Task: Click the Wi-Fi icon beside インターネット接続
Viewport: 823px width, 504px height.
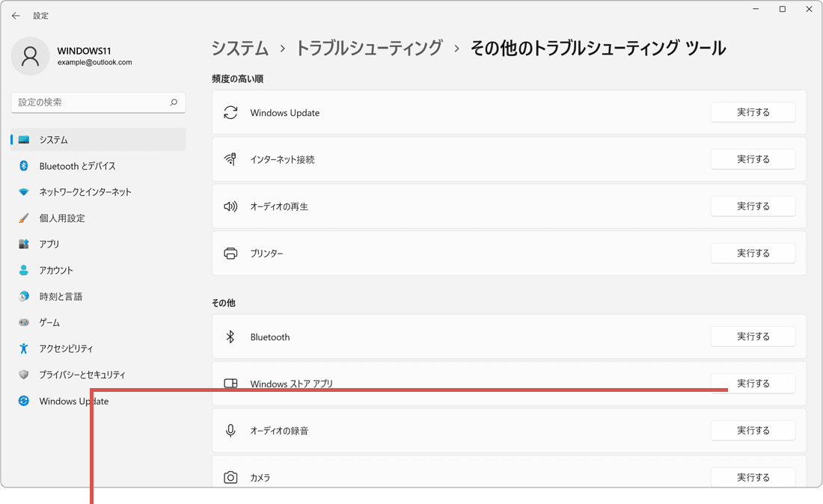Action: 231,159
